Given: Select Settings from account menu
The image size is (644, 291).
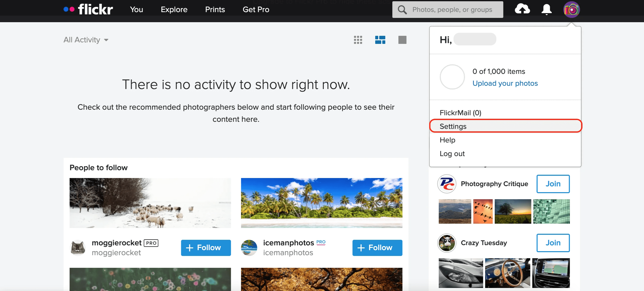Looking at the screenshot, I should point(453,126).
